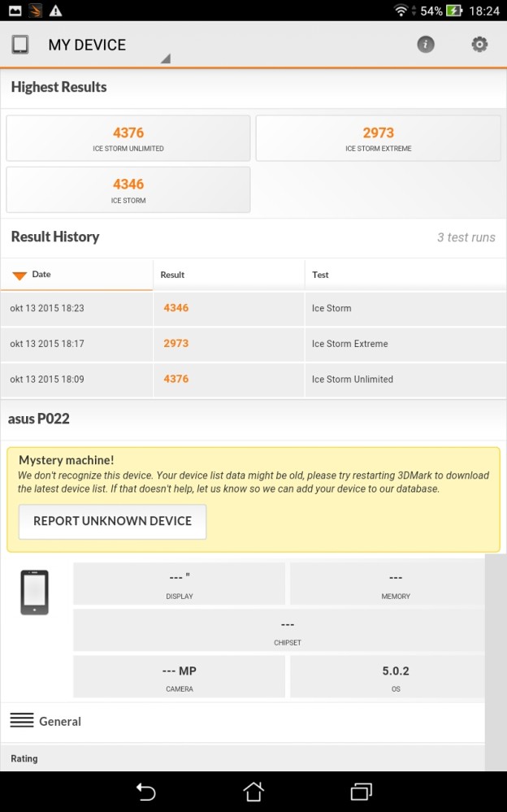The image size is (507, 812).
Task: Open the 2973 Ice Storm Extreme highest result card
Action: (x=379, y=138)
